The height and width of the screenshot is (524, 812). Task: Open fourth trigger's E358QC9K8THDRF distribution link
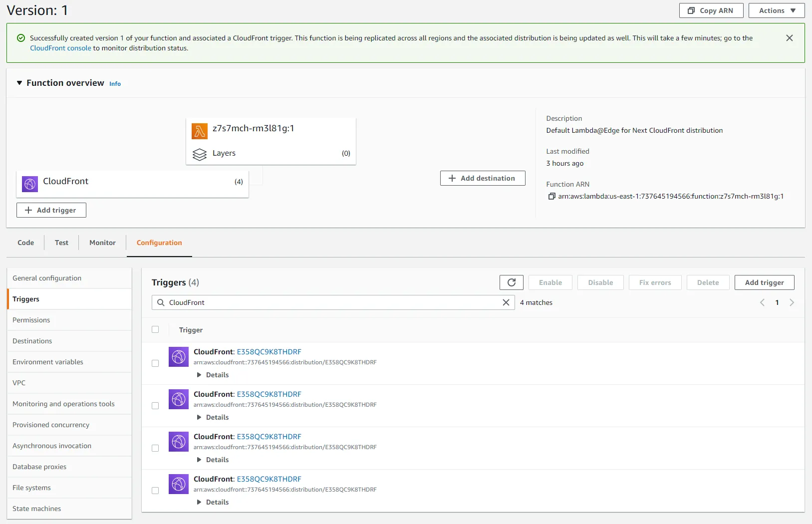click(269, 479)
